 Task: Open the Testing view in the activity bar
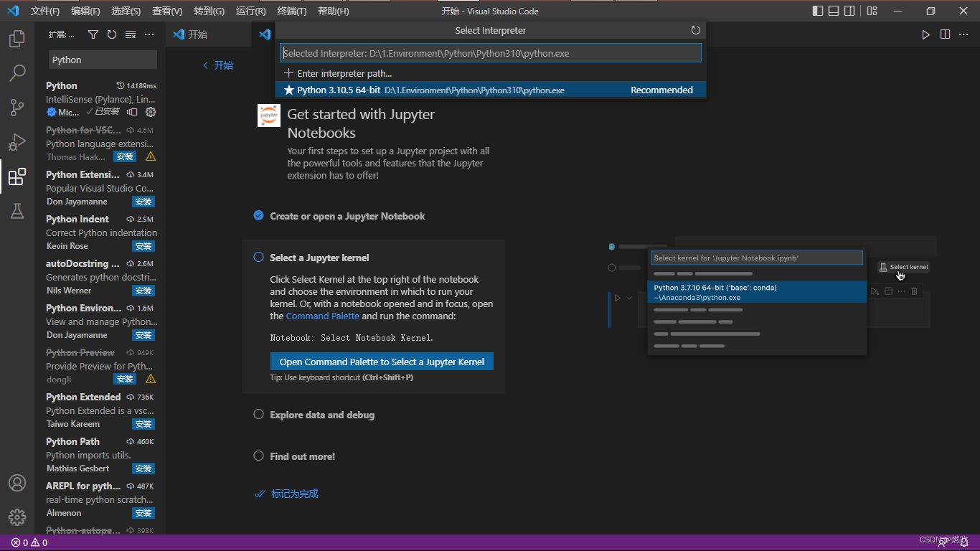tap(17, 210)
